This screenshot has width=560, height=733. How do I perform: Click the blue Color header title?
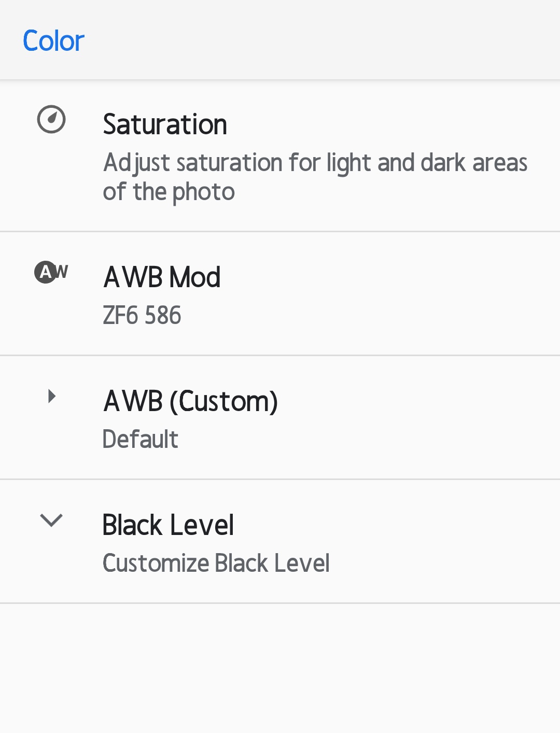53,41
